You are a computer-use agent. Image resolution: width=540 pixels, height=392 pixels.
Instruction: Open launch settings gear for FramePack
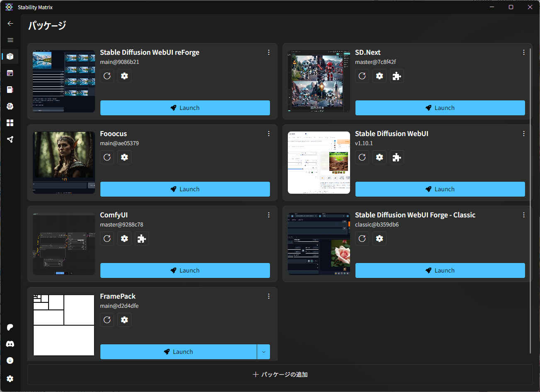click(x=124, y=320)
